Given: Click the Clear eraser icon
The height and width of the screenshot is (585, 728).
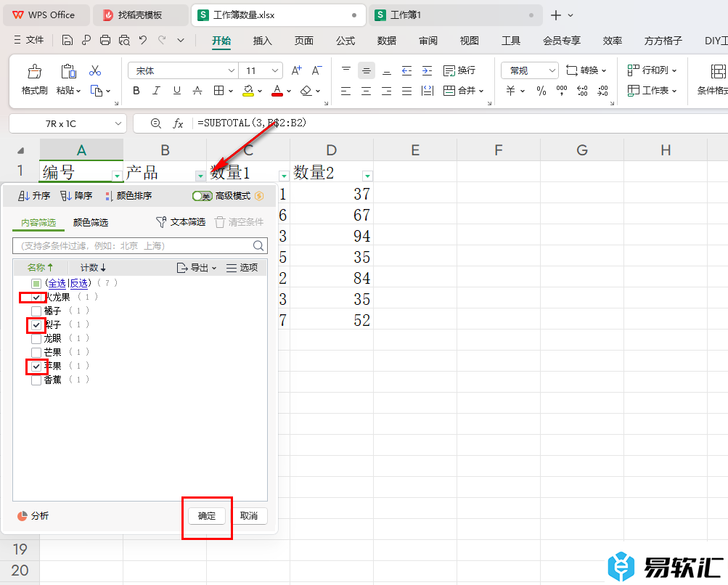Looking at the screenshot, I should tap(306, 91).
